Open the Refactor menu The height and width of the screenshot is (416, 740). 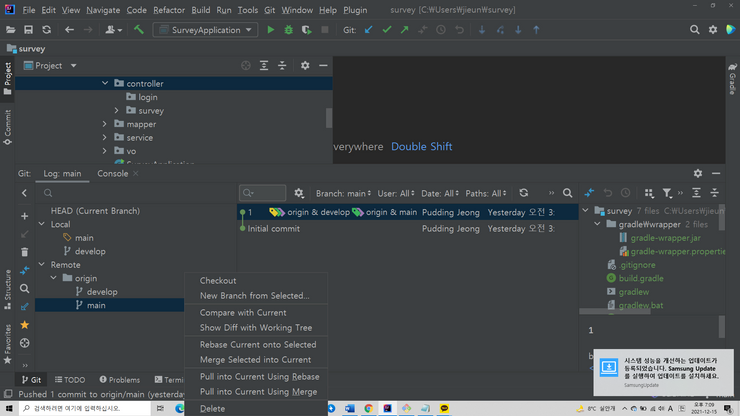168,10
